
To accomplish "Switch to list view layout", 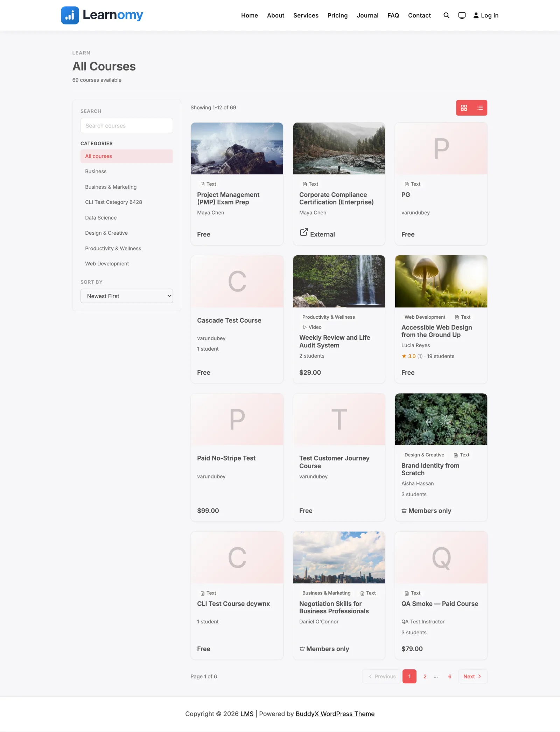I will 479,108.
